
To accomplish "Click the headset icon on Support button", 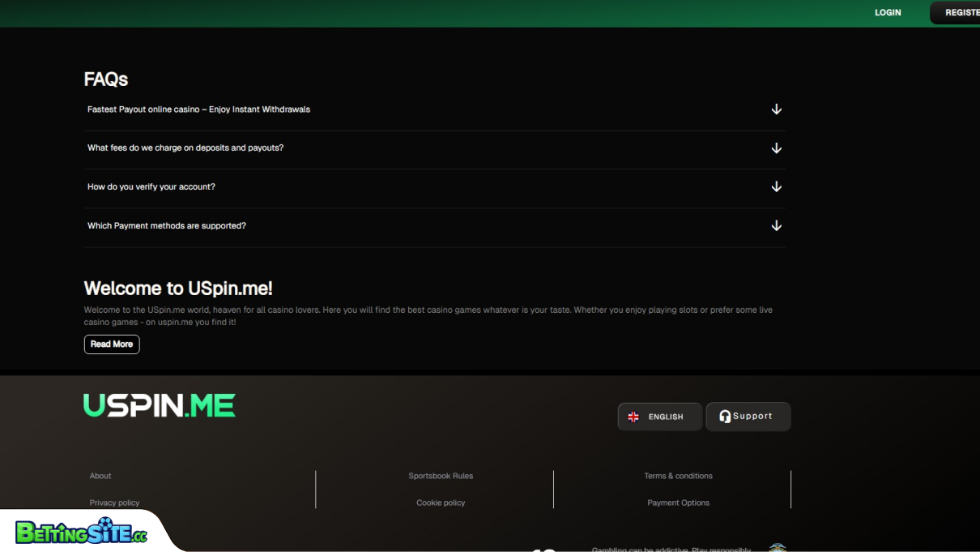I will (725, 416).
